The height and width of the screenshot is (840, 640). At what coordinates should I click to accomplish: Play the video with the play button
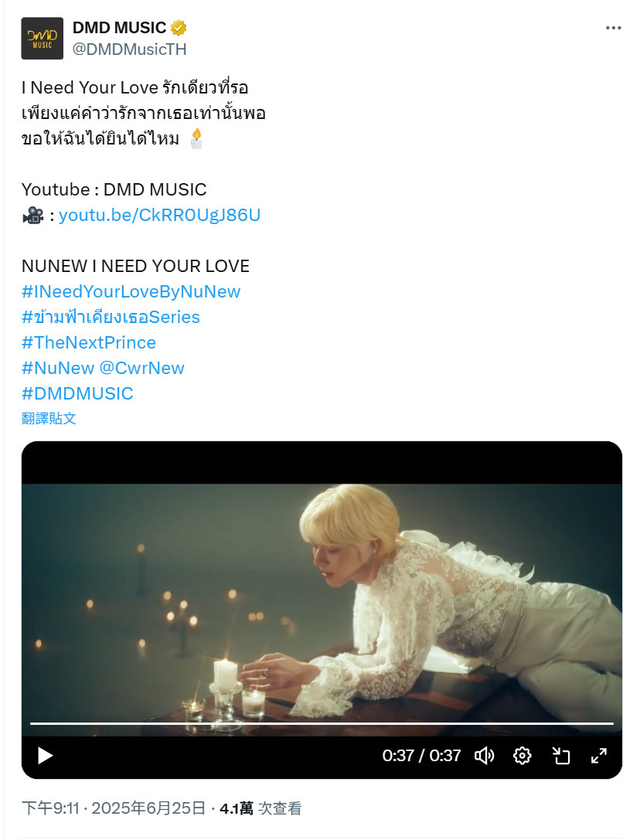(45, 755)
